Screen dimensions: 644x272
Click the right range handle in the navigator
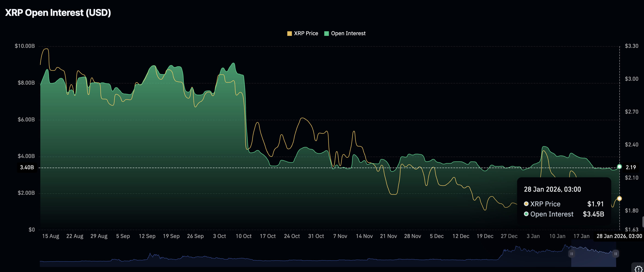pos(615,254)
